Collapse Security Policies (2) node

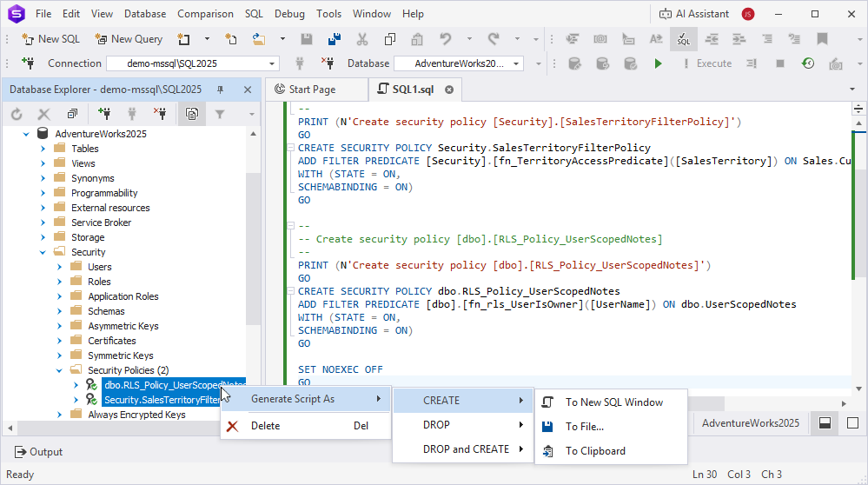click(x=59, y=370)
